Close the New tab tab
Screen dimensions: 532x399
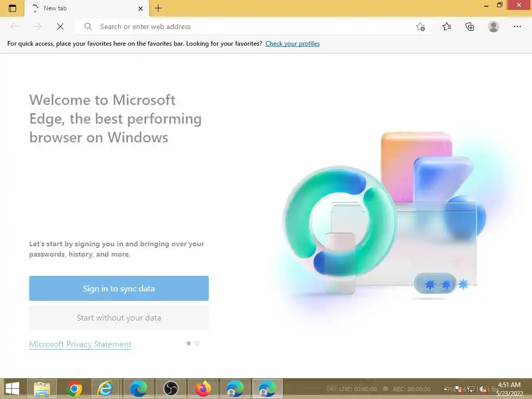click(140, 8)
